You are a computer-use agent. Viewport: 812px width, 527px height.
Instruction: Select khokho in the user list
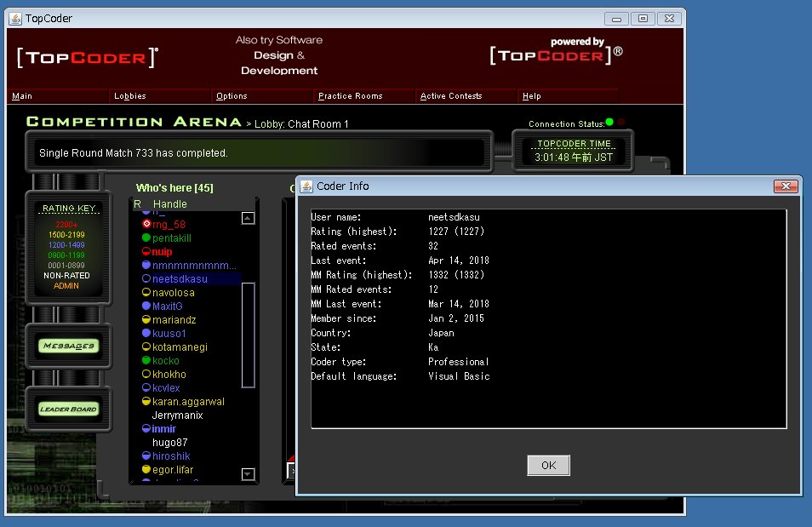169,374
